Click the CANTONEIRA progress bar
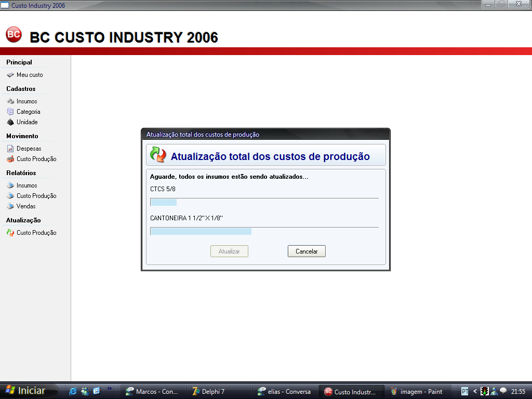 tap(264, 231)
